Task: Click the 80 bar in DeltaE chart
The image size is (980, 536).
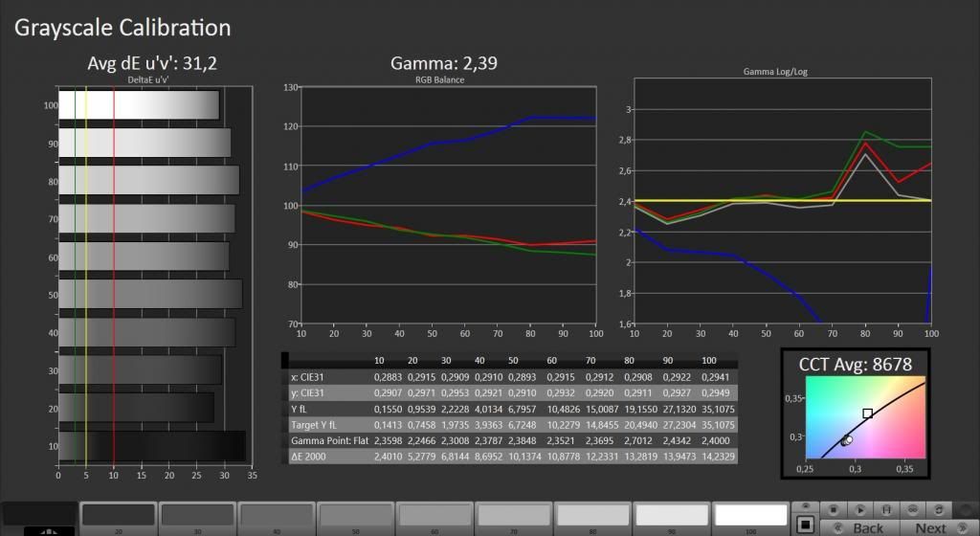Action: (148, 181)
